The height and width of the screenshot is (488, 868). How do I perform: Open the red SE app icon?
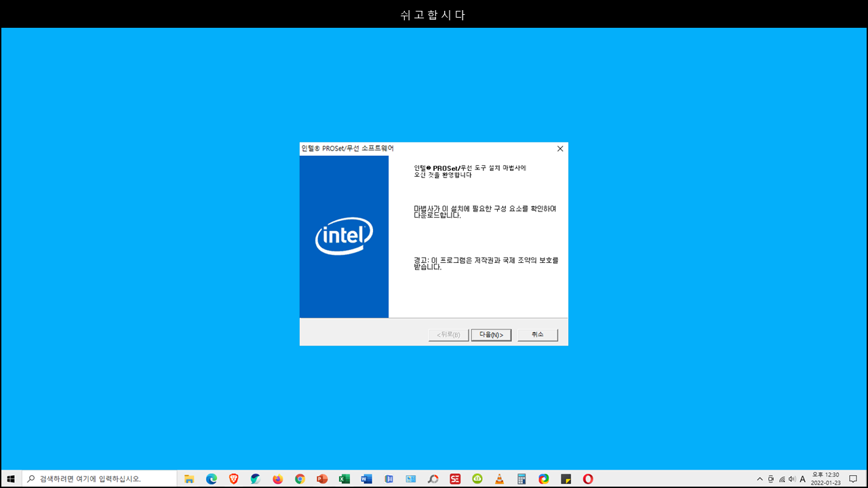[x=455, y=479]
